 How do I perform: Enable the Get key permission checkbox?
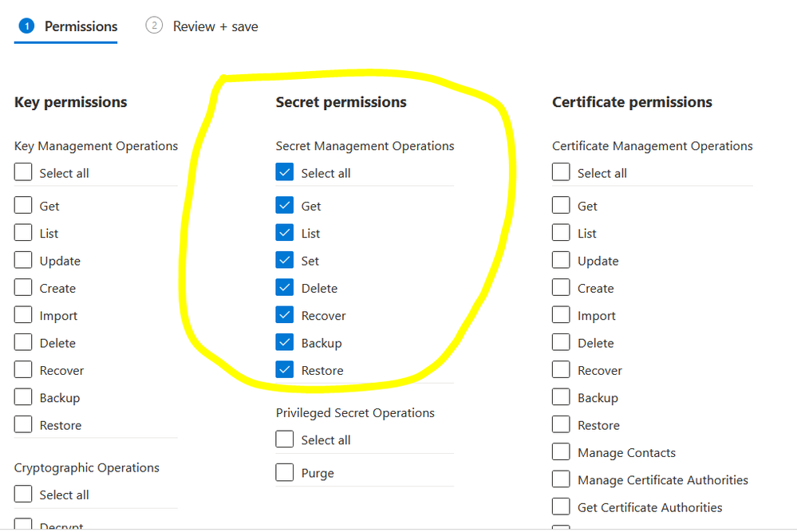pos(24,206)
